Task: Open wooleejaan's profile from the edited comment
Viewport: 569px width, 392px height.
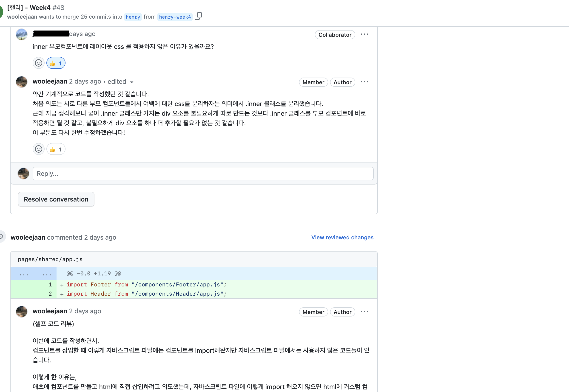Action: coord(50,81)
